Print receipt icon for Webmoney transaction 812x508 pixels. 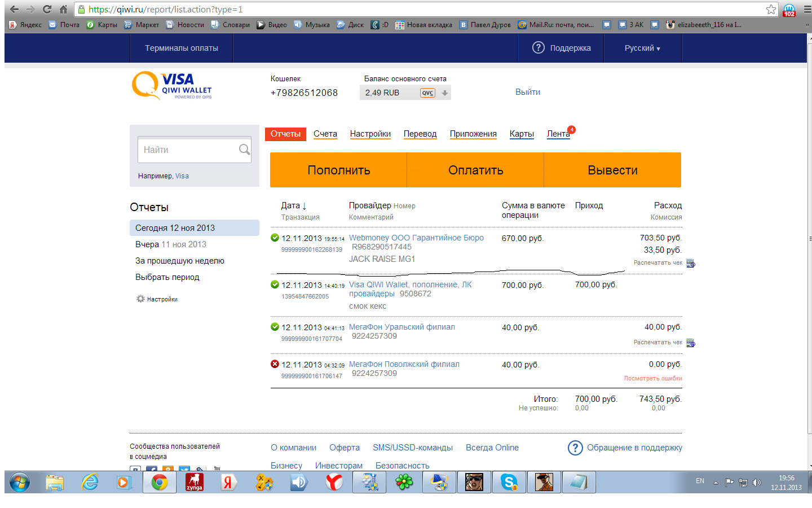tap(691, 263)
